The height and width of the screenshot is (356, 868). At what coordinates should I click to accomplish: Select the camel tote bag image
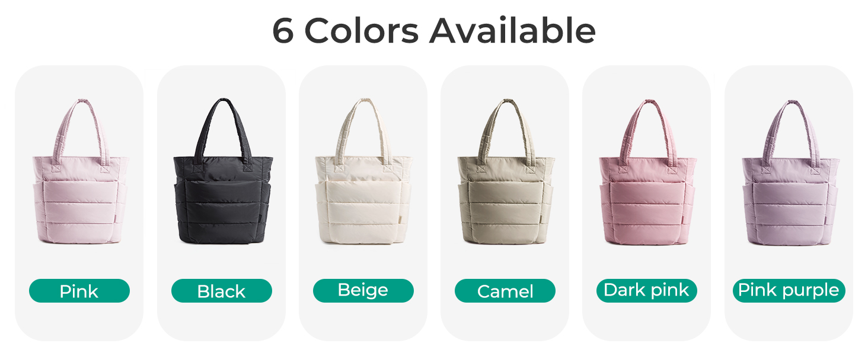pos(505,172)
